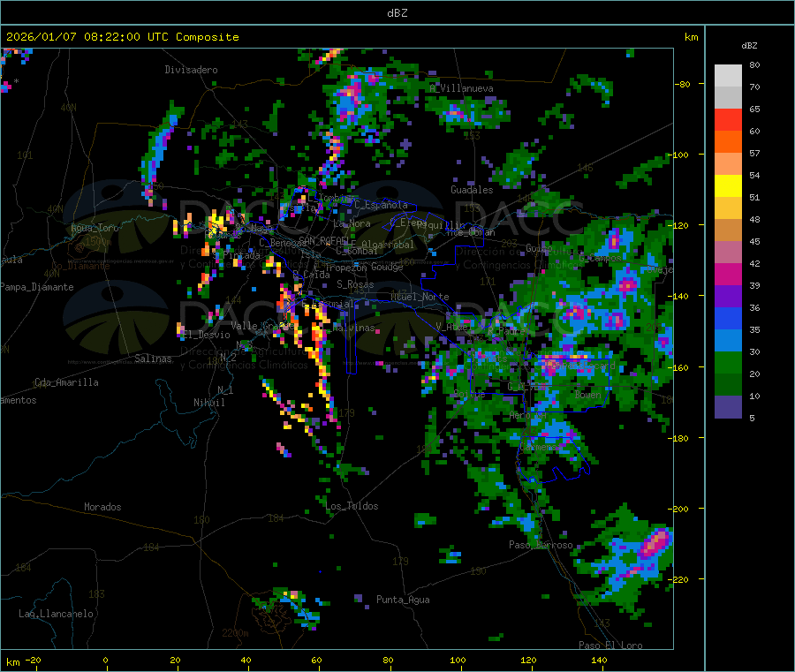
Task: Click the '5' value at the legend bottom
Action: pos(752,419)
